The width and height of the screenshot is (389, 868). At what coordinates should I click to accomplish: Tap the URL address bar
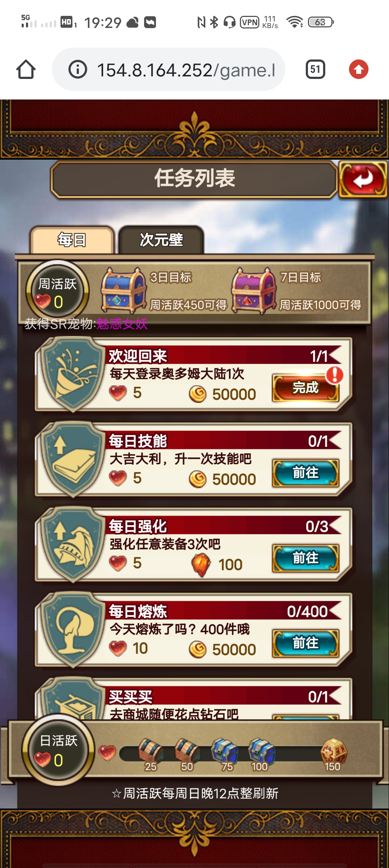pos(169,69)
